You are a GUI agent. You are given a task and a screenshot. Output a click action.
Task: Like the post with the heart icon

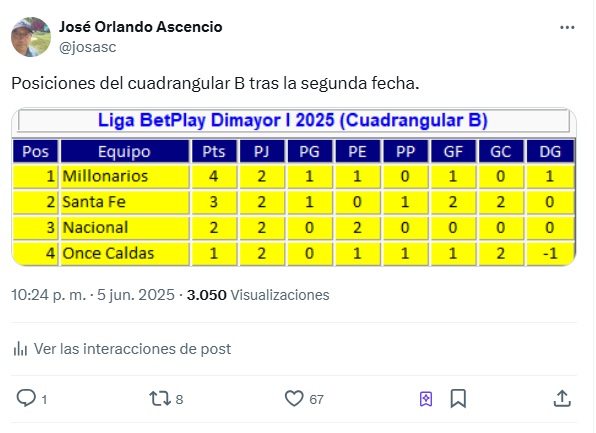click(294, 398)
